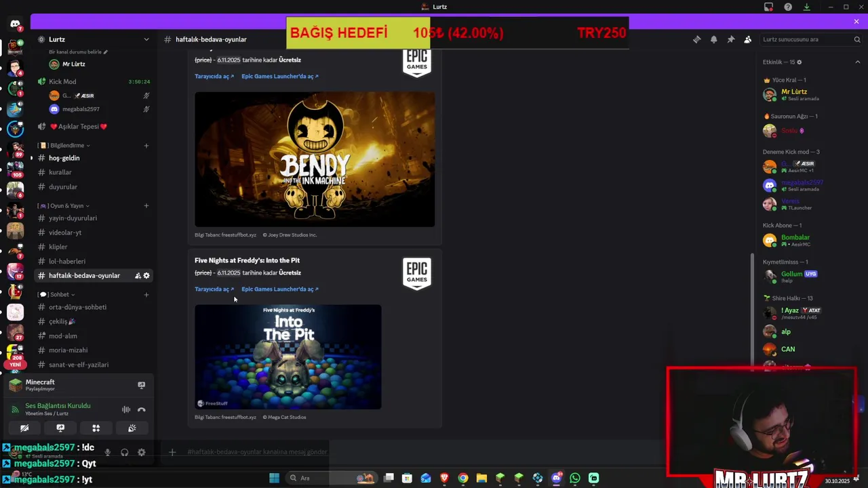Add a channel to Oyun & Yayın category
The image size is (868, 488).
(x=146, y=205)
